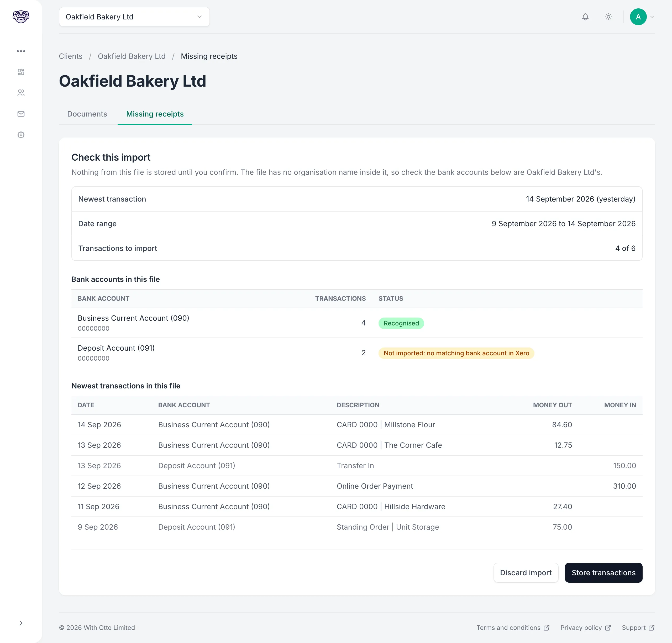Click The Corner Cafe transaction description

pos(389,445)
